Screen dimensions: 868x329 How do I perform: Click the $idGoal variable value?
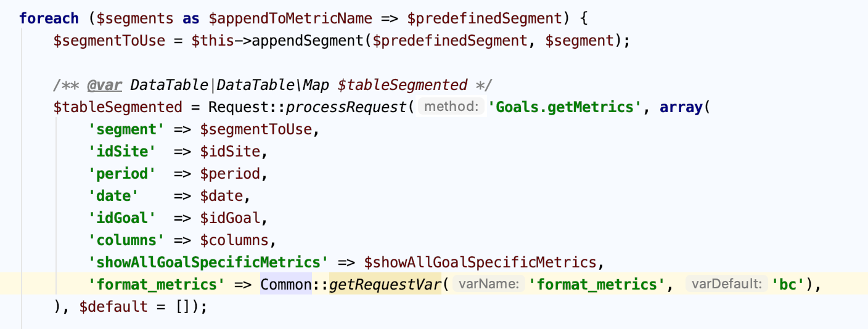point(230,218)
